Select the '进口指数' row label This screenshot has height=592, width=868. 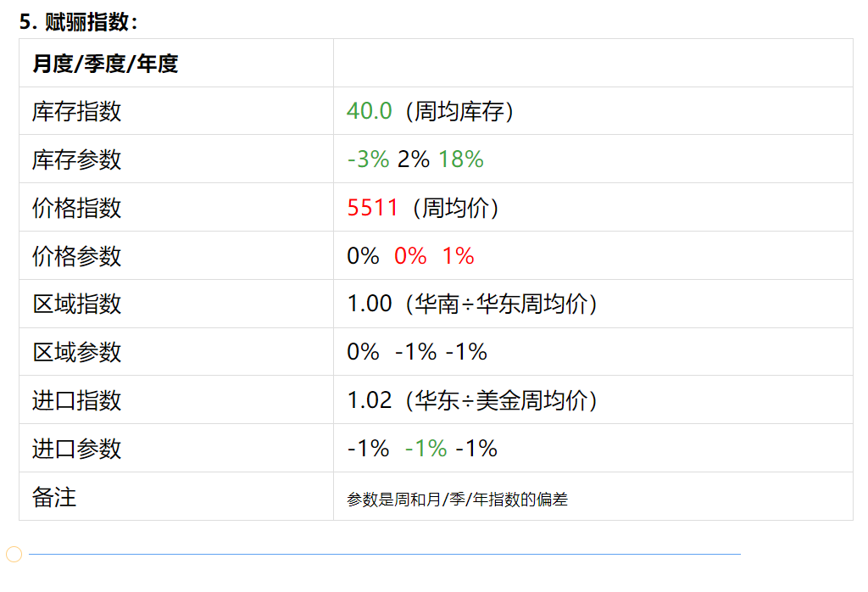pyautogui.click(x=76, y=400)
